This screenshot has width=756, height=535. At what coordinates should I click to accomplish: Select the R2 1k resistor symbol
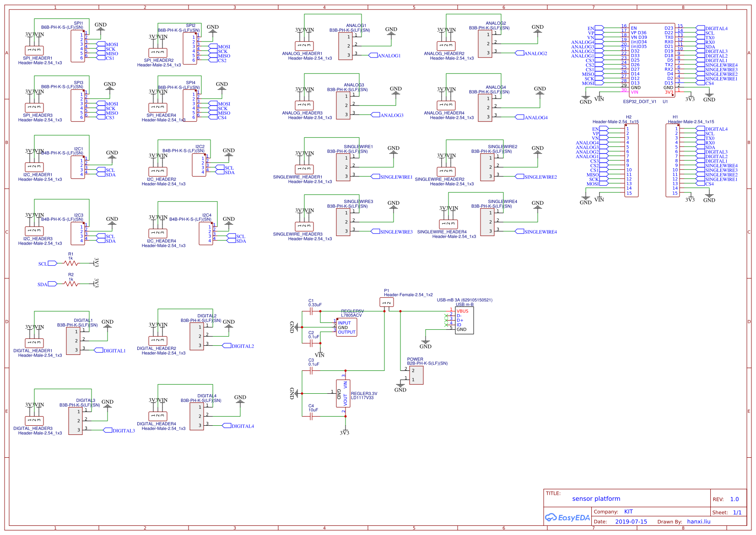[71, 284]
